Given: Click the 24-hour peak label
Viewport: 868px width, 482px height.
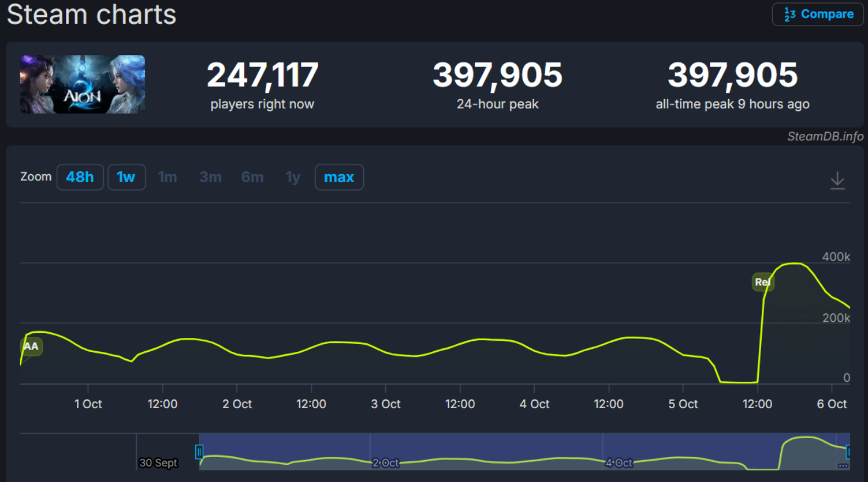Looking at the screenshot, I should click(x=497, y=104).
